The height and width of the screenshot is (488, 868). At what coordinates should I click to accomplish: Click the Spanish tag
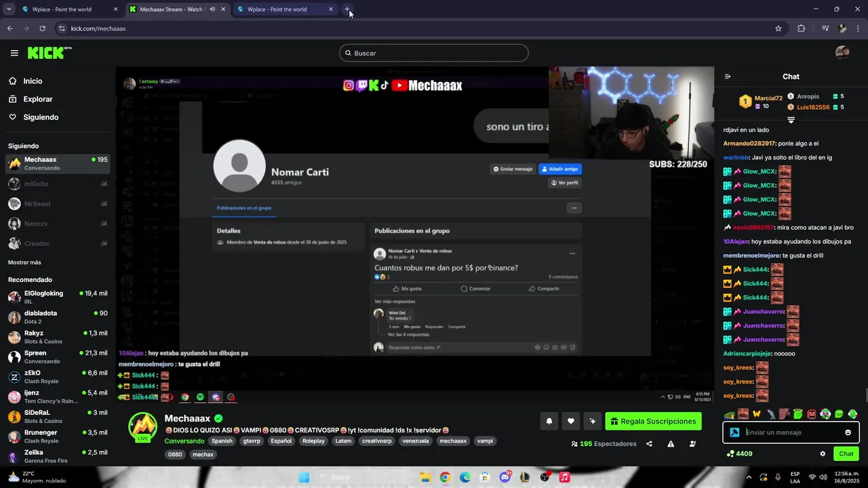coord(222,441)
